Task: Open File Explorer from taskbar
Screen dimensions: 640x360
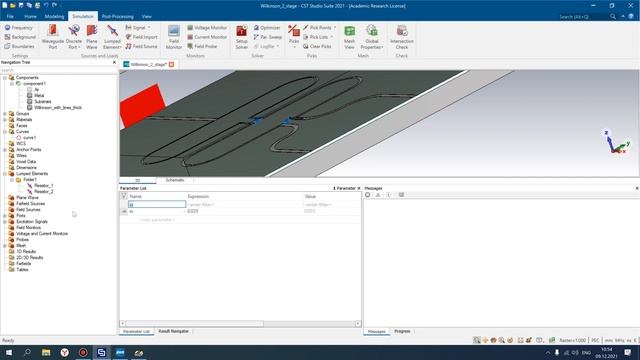Action: click(x=46, y=352)
